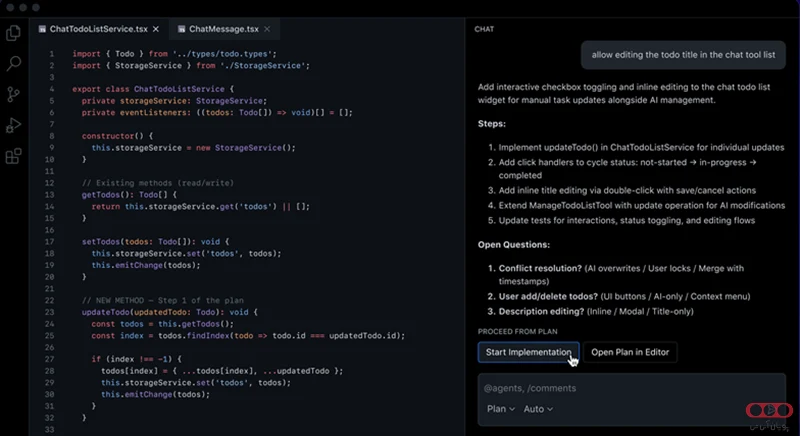Viewport: 800px width, 436px height.
Task: Click the import StorageService line
Action: click(x=191, y=65)
